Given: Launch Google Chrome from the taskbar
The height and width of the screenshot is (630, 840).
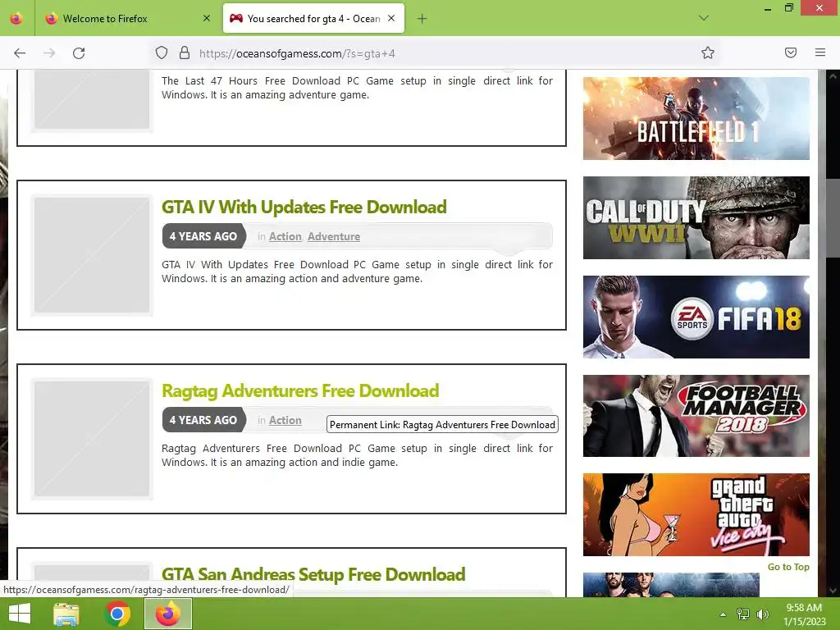Looking at the screenshot, I should click(117, 614).
